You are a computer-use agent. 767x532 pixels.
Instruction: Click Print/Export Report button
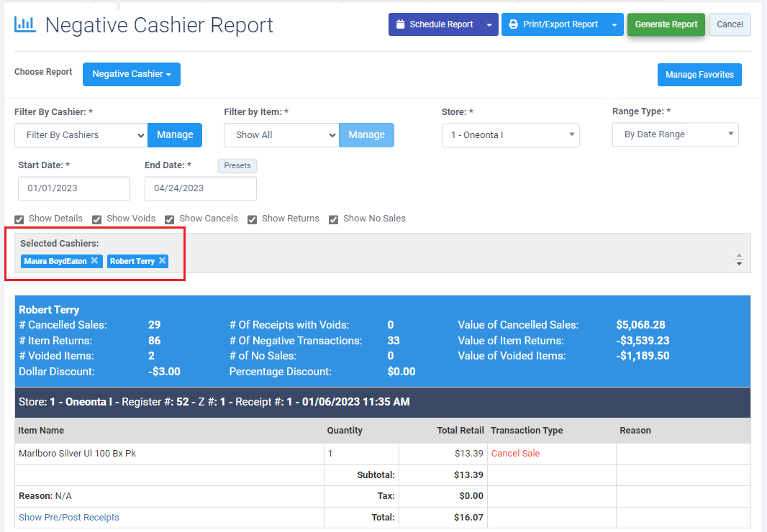pyautogui.click(x=554, y=24)
